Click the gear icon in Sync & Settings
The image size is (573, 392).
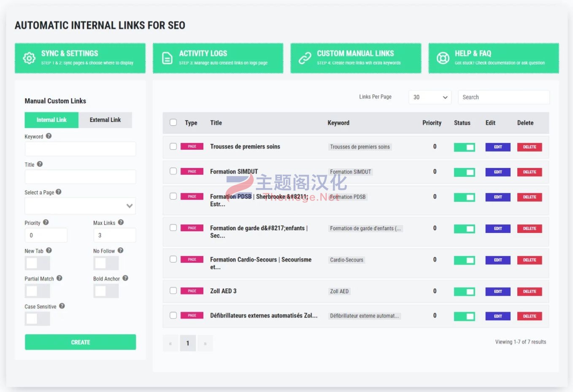[x=29, y=58]
